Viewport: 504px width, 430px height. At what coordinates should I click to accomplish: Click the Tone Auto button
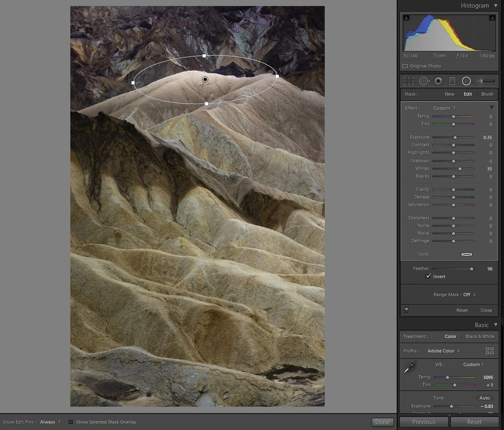485,398
